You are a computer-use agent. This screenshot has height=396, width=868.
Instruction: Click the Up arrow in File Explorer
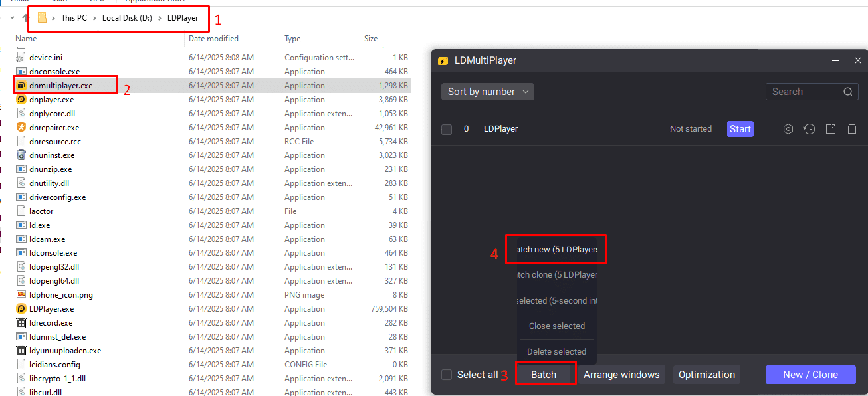[x=25, y=18]
